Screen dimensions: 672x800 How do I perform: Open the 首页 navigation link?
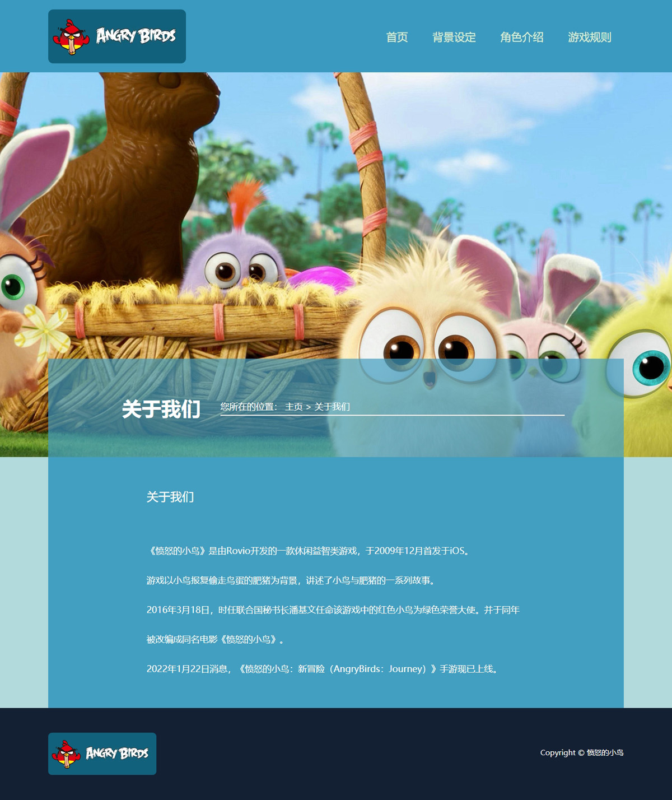click(397, 38)
